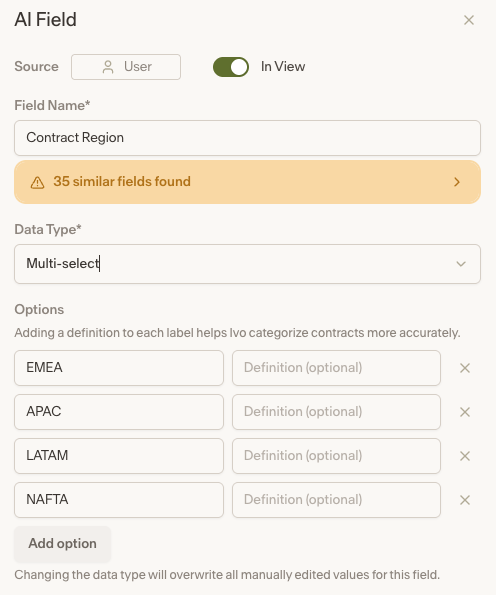Remove the EMEA option
Viewport: 496px width, 595px height.
pos(465,368)
